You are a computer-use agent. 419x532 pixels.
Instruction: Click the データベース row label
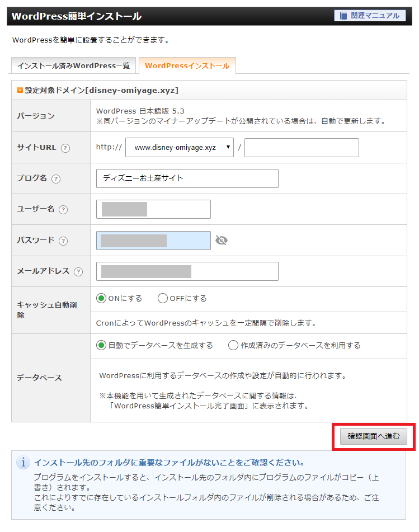39,378
